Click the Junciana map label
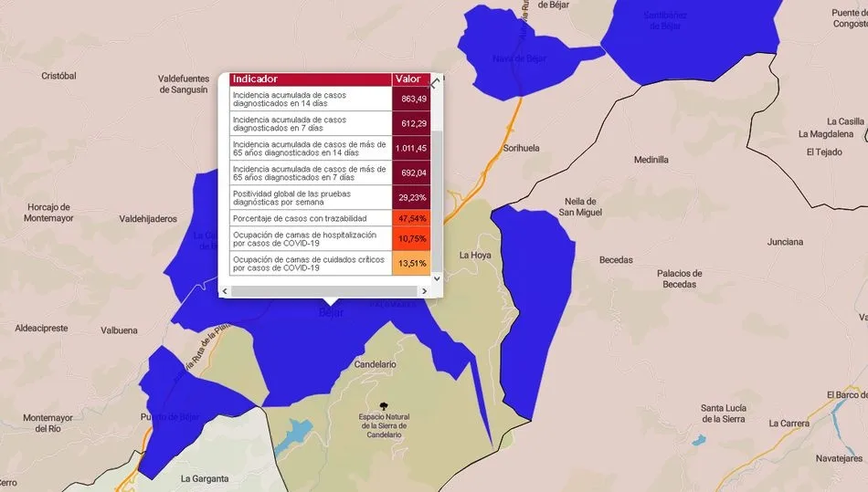868x492 pixels. [785, 242]
